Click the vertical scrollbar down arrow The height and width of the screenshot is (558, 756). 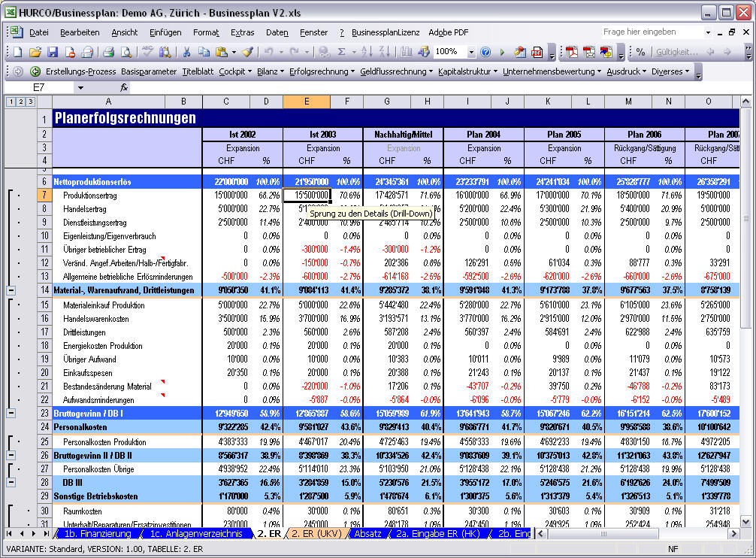tap(745, 521)
